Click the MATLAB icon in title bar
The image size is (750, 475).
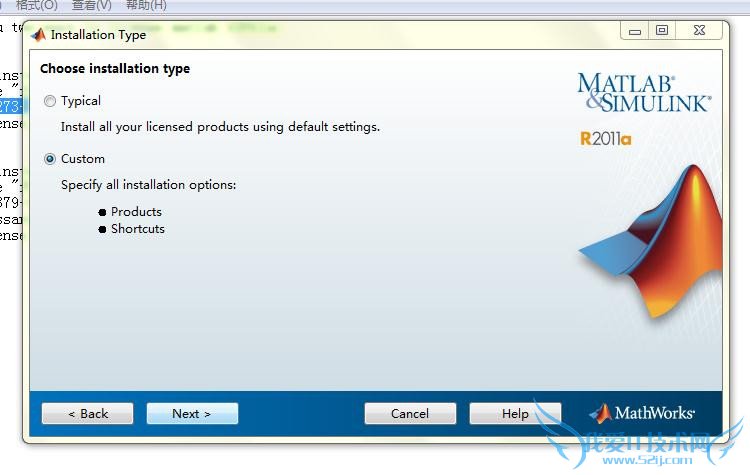click(x=38, y=35)
